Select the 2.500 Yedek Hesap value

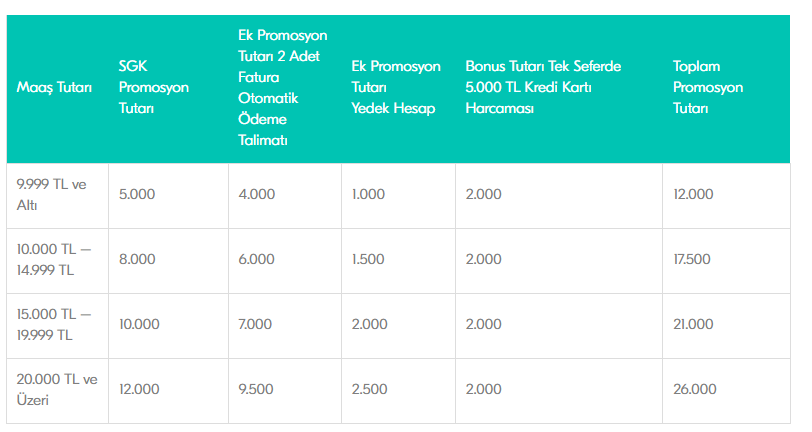pyautogui.click(x=369, y=389)
